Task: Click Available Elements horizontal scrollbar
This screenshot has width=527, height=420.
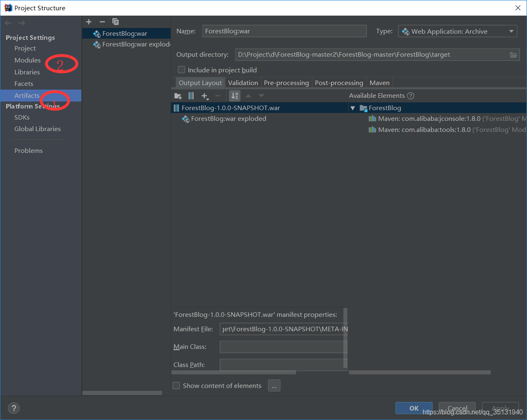Action: [420, 372]
